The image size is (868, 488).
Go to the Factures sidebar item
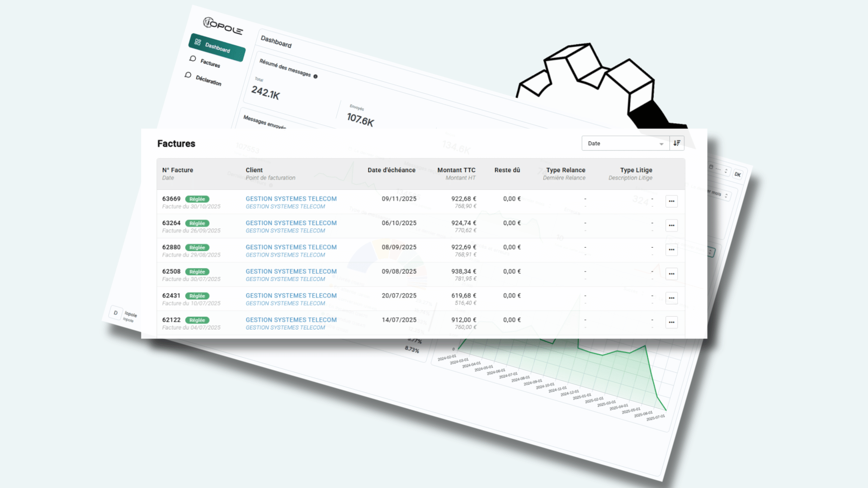pyautogui.click(x=210, y=63)
